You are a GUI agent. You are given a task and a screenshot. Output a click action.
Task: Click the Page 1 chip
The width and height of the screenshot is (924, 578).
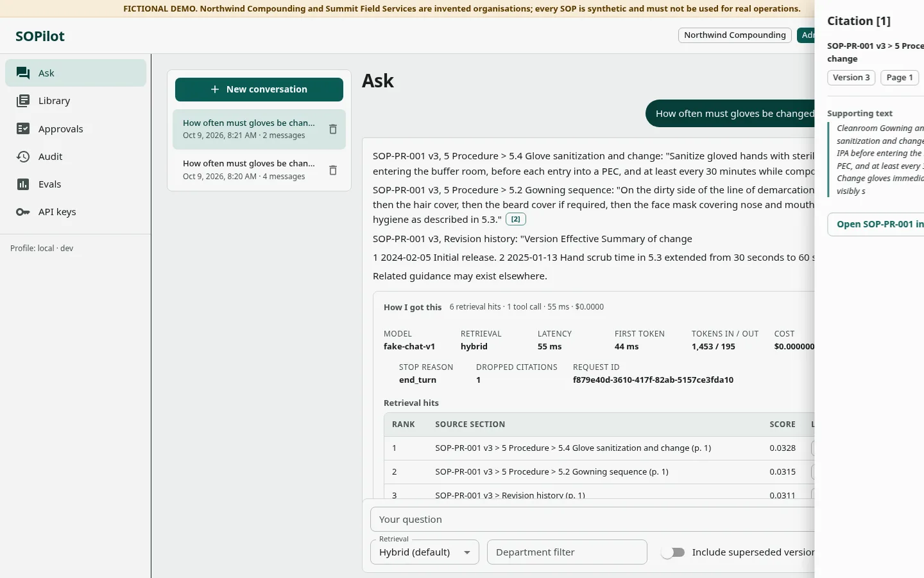coord(900,78)
